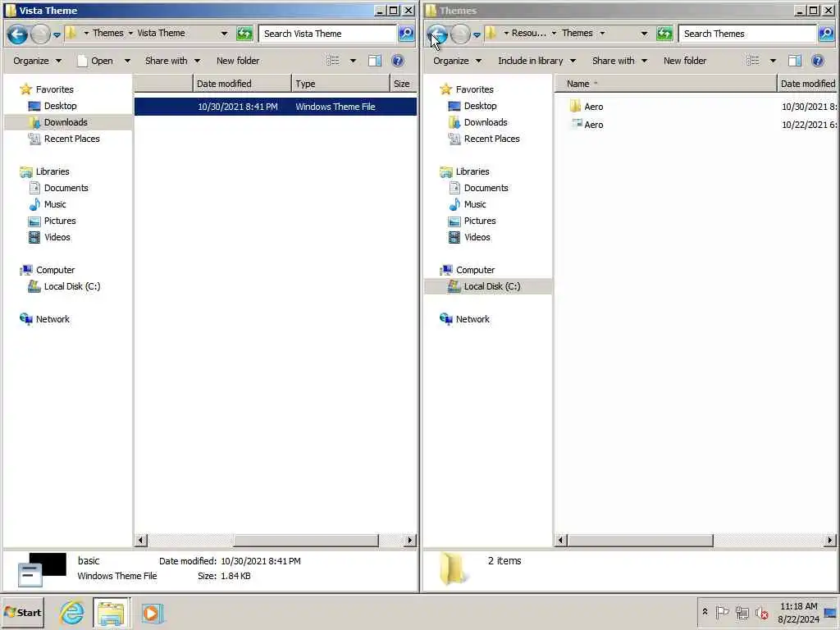
Task: Click the search icon in Themes window
Action: [x=826, y=33]
